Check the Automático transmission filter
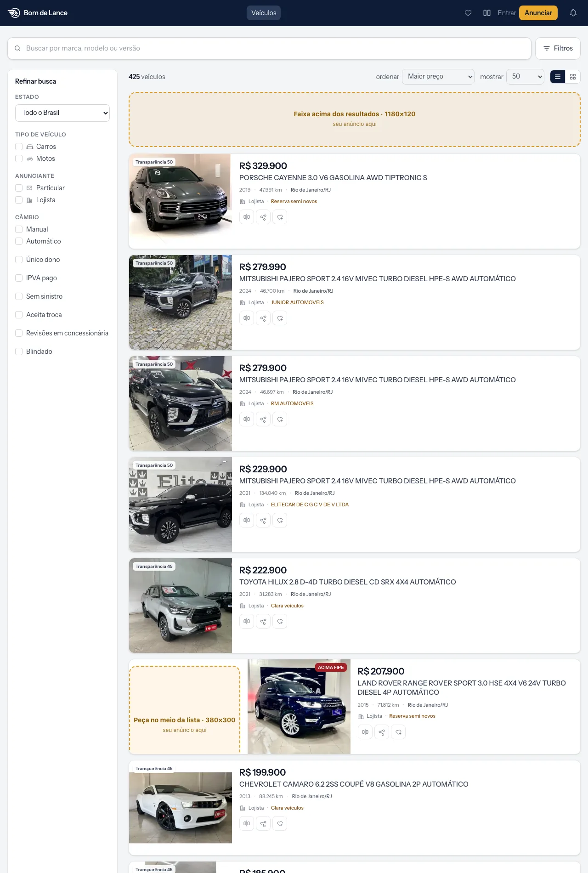588x873 pixels. point(19,241)
